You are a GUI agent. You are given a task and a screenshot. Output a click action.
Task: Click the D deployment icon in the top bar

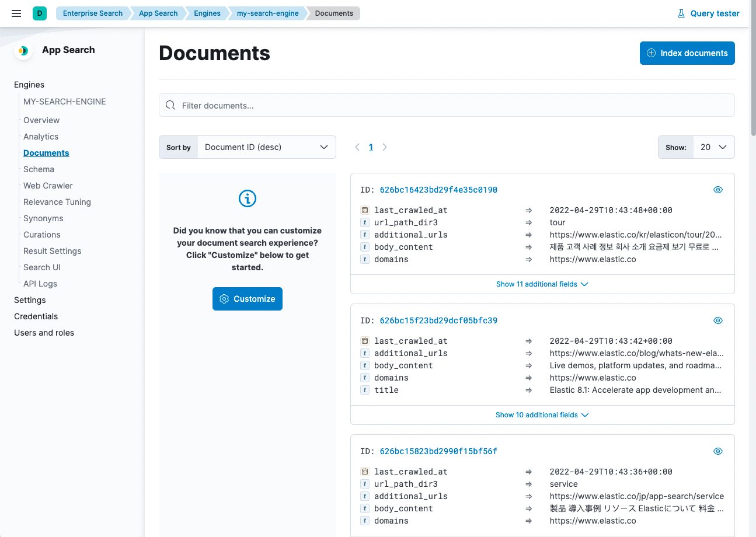pyautogui.click(x=39, y=13)
